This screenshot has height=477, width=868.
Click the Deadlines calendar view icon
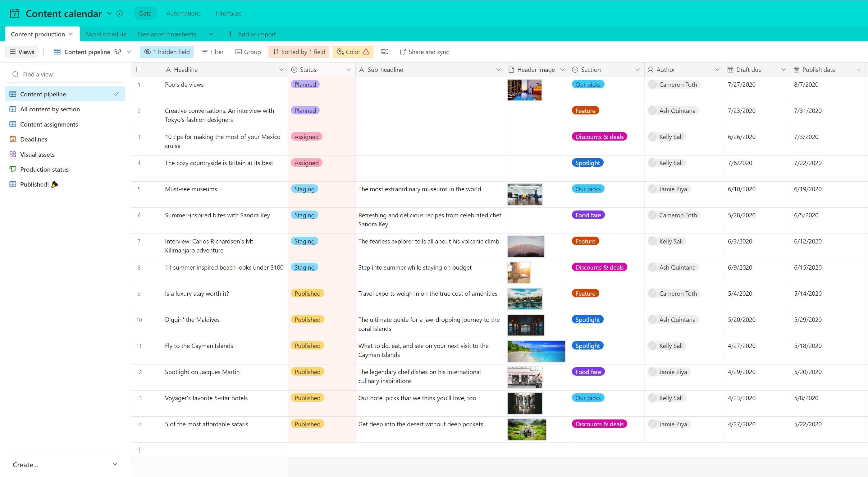[13, 139]
